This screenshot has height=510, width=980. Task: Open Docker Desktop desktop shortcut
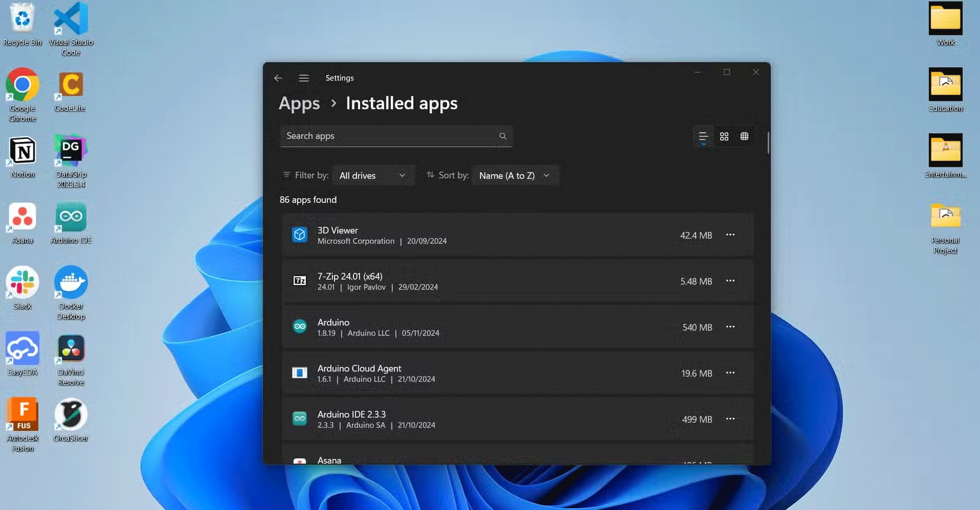pos(71,283)
